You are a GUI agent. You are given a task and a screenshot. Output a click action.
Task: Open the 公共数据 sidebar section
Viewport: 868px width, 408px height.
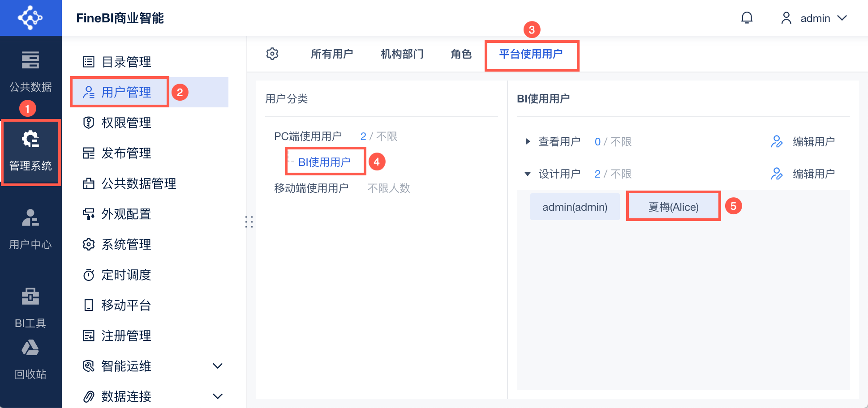coord(30,71)
